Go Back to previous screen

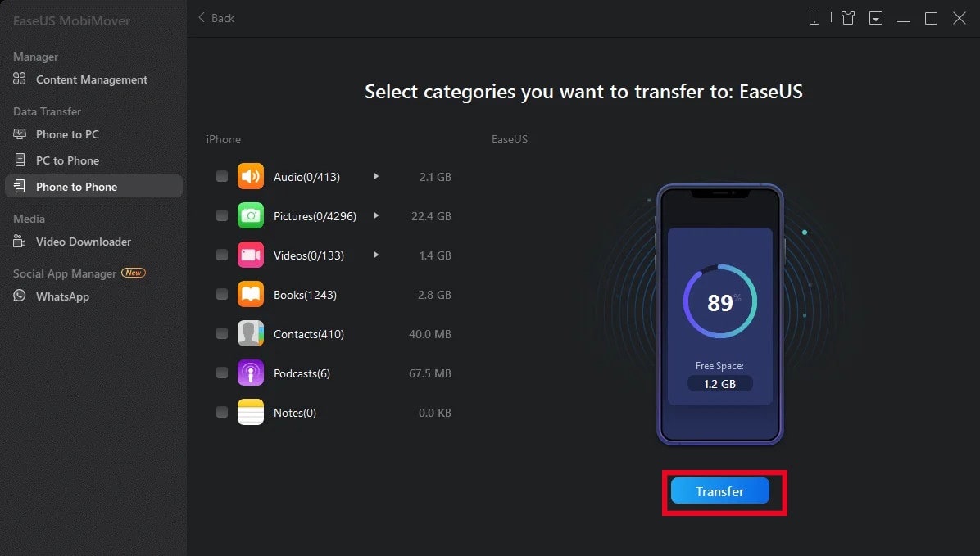click(216, 18)
